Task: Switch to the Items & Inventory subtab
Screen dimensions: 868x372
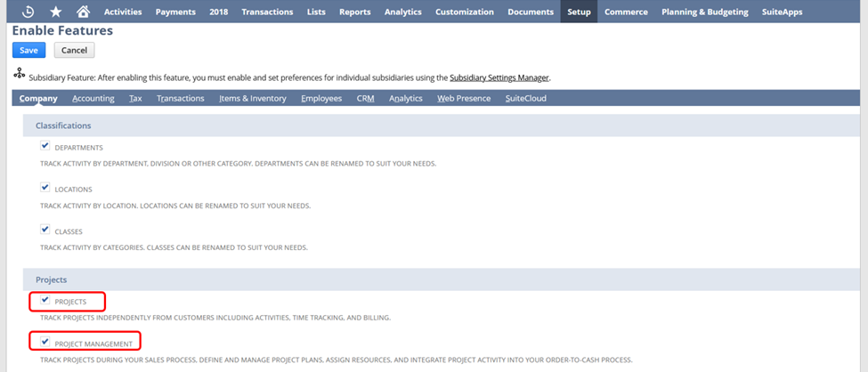Action: coord(253,99)
